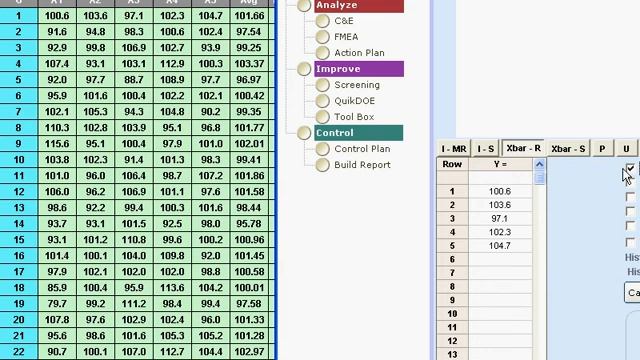Open the Build Report item
The width and height of the screenshot is (640, 360).
362,165
